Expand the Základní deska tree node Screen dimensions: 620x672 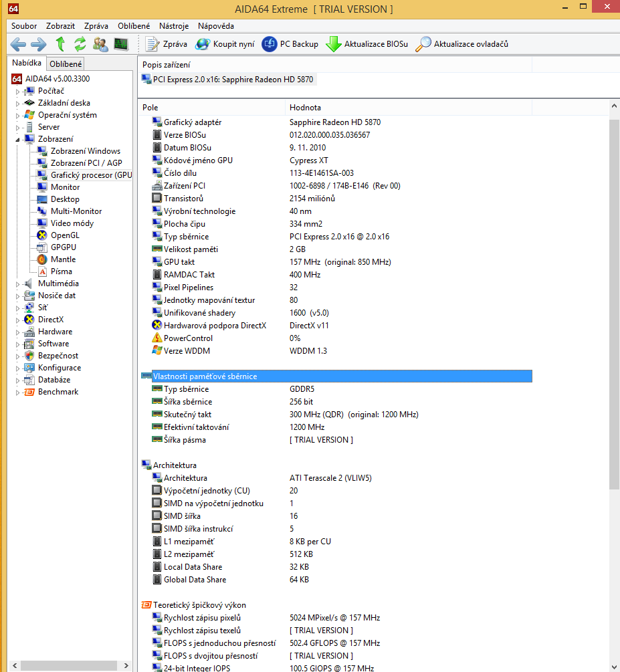17,103
